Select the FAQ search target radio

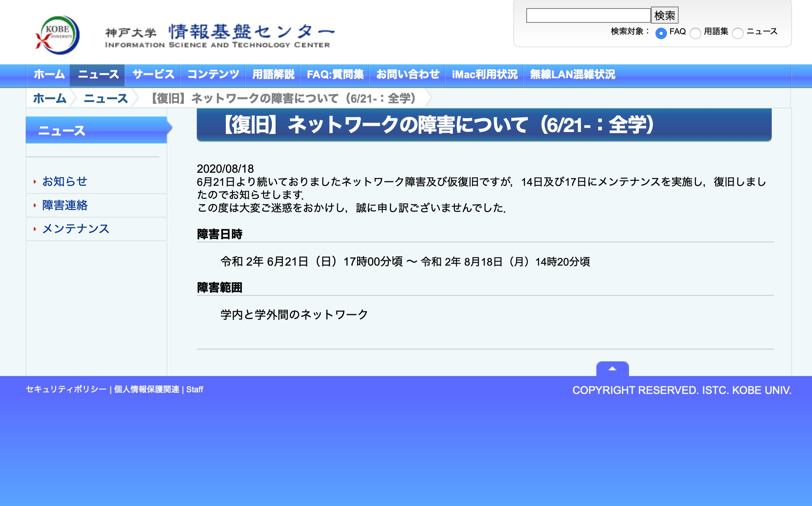(661, 33)
